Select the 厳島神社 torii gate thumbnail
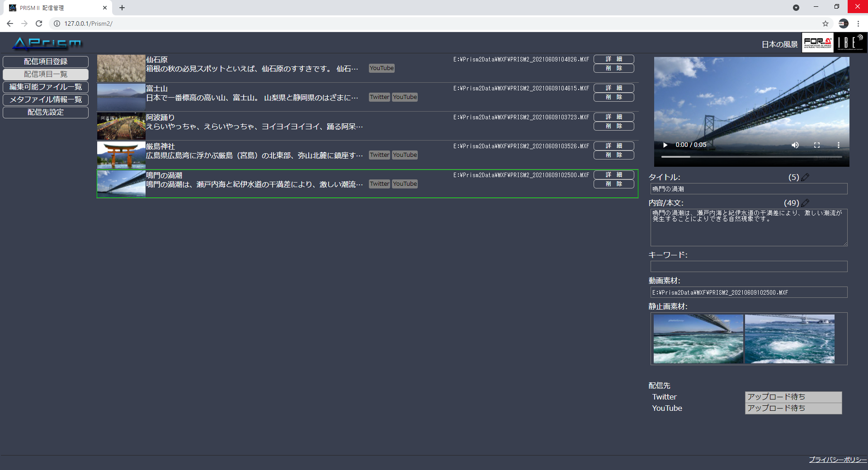Image resolution: width=868 pixels, height=470 pixels. pos(121,155)
